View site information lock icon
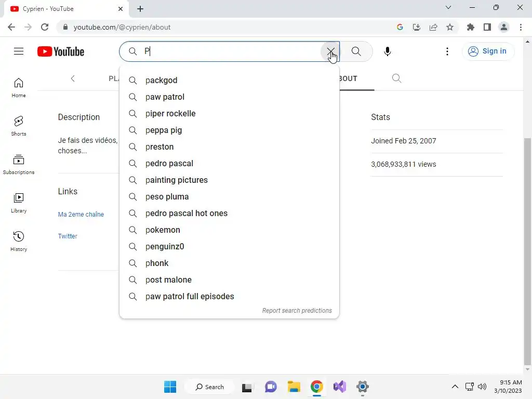532x399 pixels. pos(65,27)
